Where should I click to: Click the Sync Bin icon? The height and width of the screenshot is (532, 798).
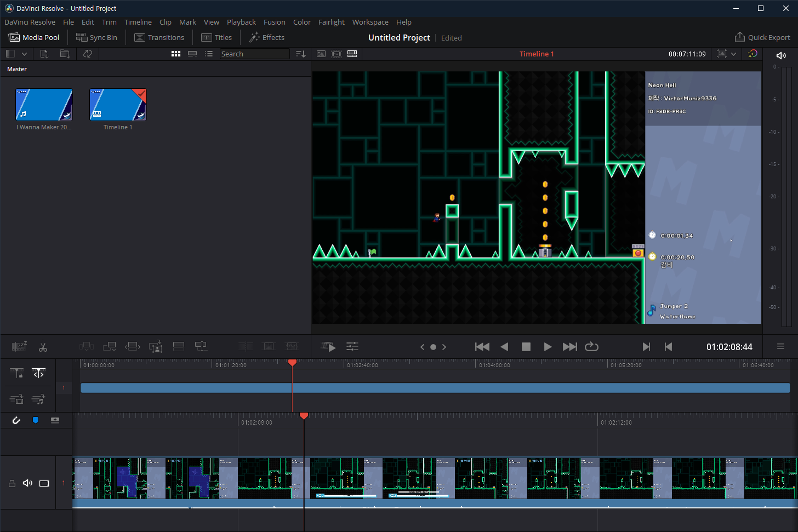click(x=96, y=37)
